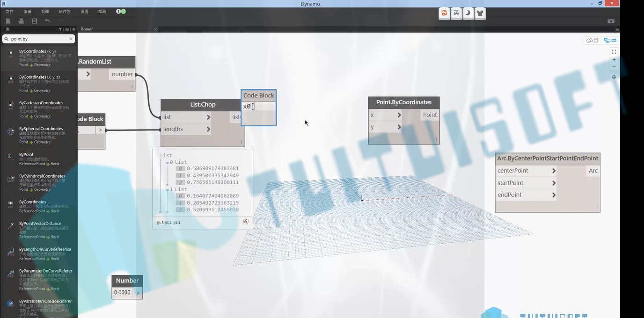Open the 文件 menu

point(9,11)
